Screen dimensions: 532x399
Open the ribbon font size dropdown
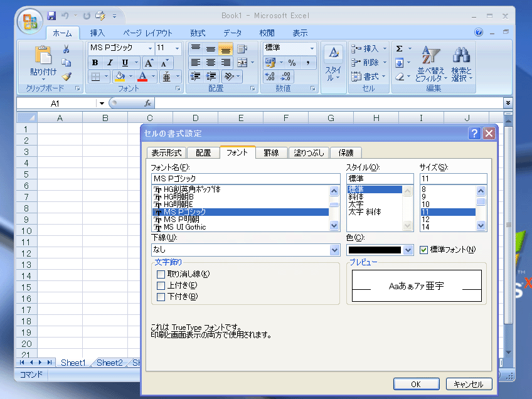tap(177, 48)
